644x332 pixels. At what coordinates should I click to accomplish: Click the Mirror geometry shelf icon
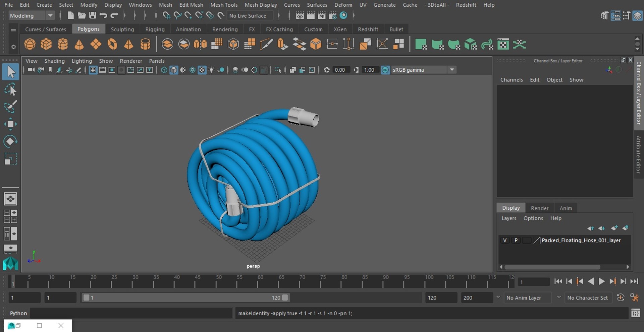point(200,44)
